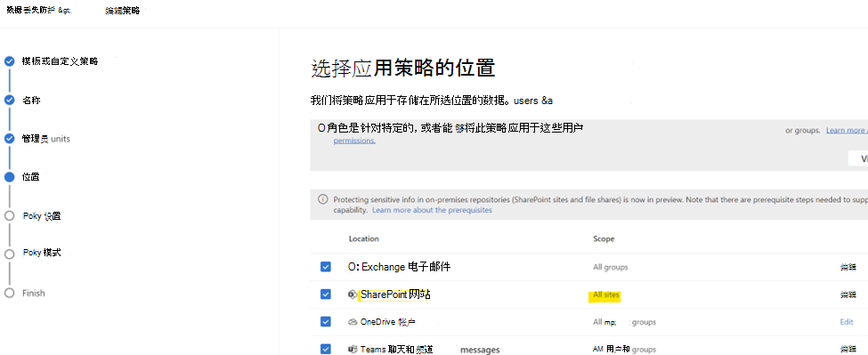Click the button cut off below Learn more
The height and width of the screenshot is (355, 868).
[x=858, y=158]
